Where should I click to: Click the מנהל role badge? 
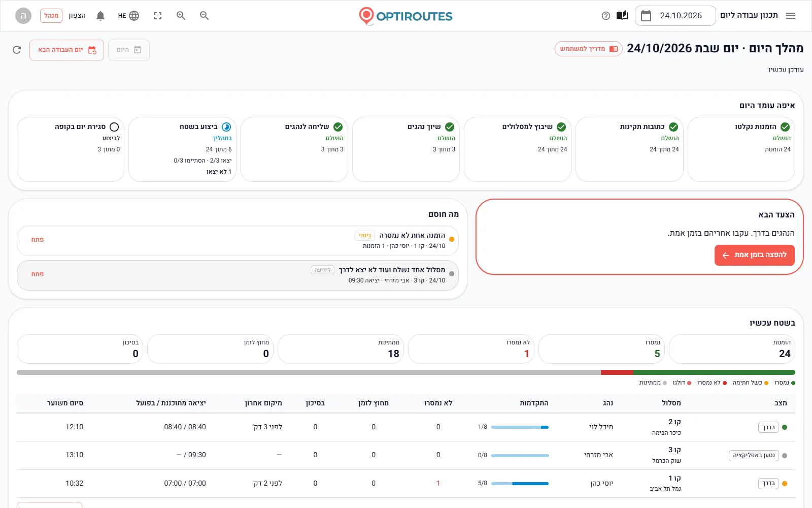(x=51, y=16)
